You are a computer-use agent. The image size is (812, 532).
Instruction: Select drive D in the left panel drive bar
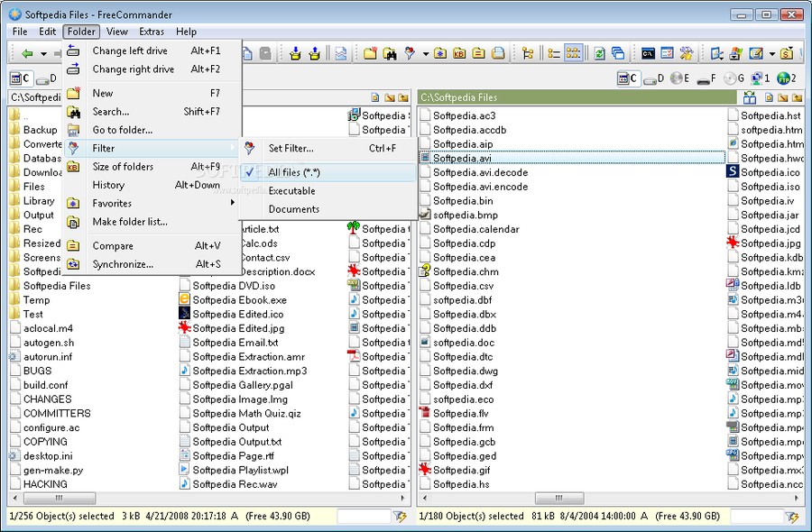(x=47, y=78)
